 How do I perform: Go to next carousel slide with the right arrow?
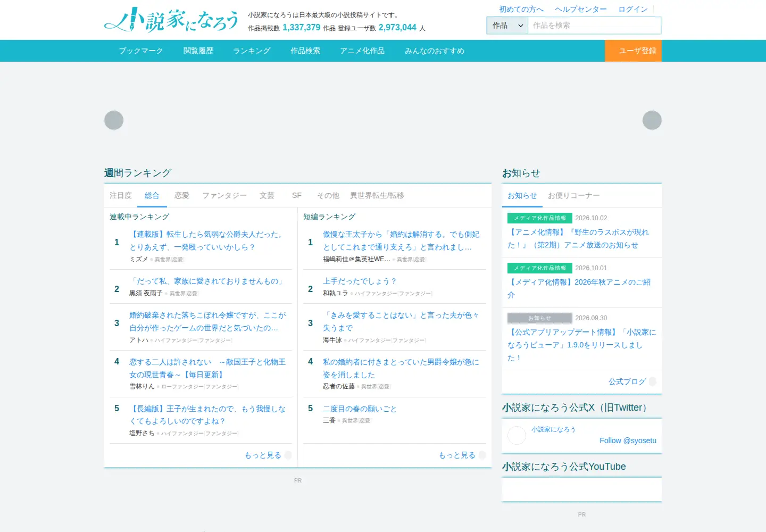click(x=652, y=120)
